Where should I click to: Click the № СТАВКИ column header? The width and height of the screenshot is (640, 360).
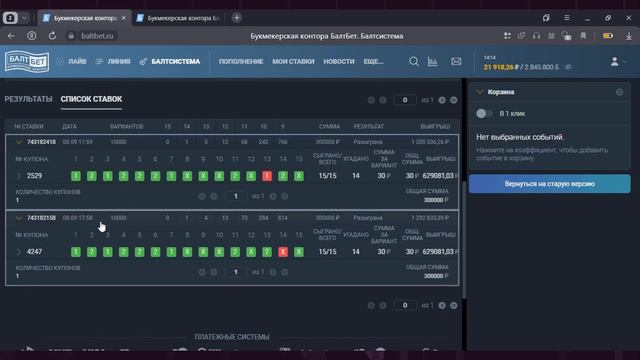click(x=29, y=127)
